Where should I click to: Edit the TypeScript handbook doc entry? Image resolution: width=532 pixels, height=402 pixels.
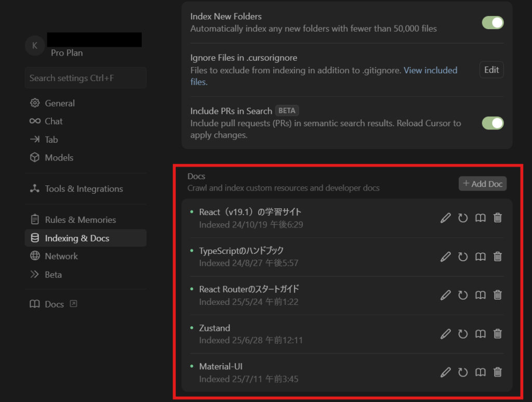(x=445, y=257)
